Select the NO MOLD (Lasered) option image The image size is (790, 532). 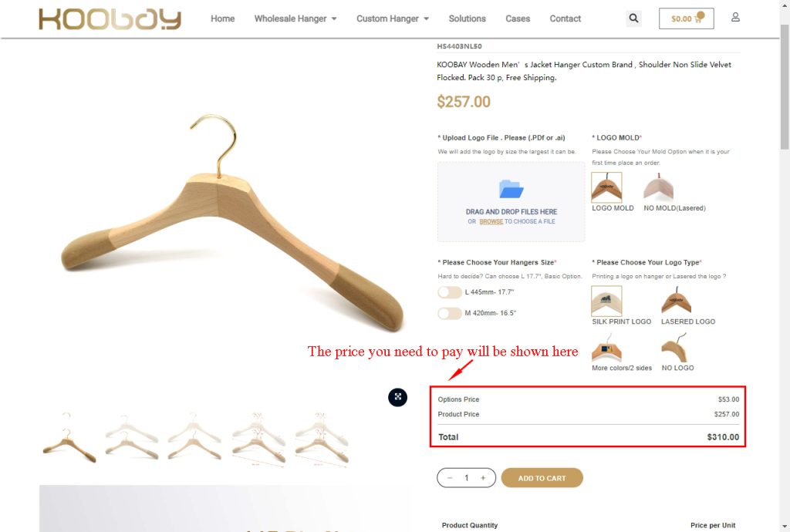point(658,187)
